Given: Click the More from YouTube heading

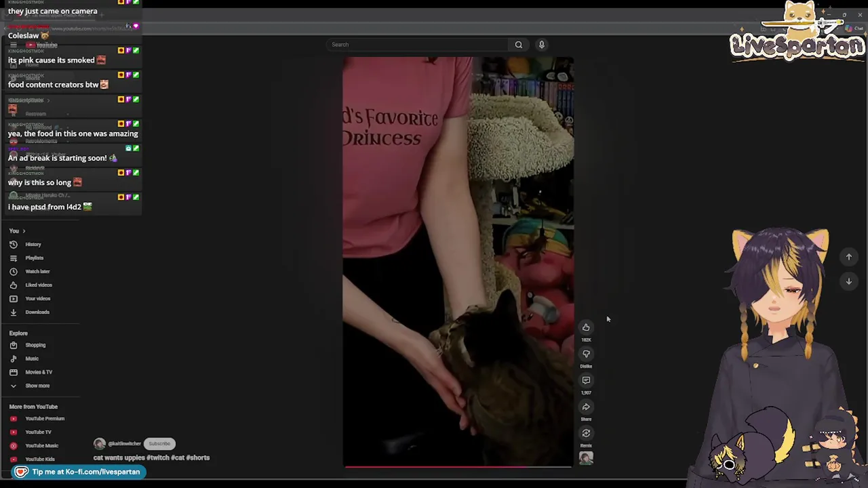Looking at the screenshot, I should [x=33, y=407].
